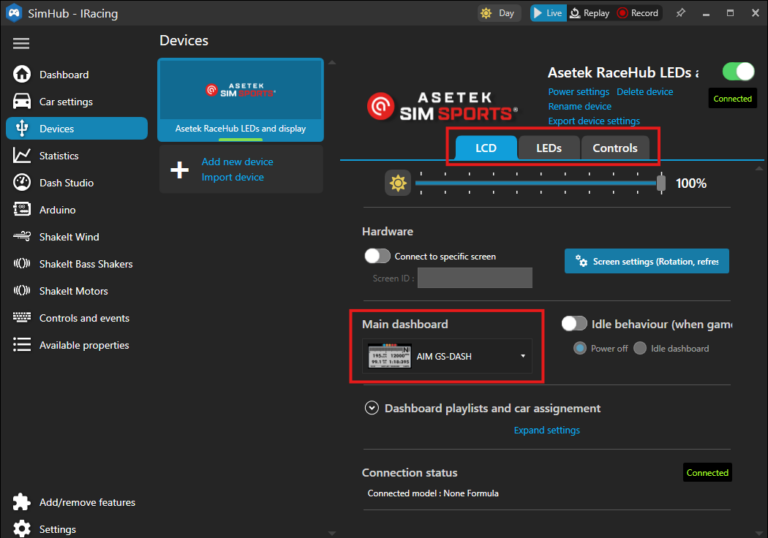The image size is (768, 538).
Task: Open the LCD tab
Action: click(x=486, y=148)
